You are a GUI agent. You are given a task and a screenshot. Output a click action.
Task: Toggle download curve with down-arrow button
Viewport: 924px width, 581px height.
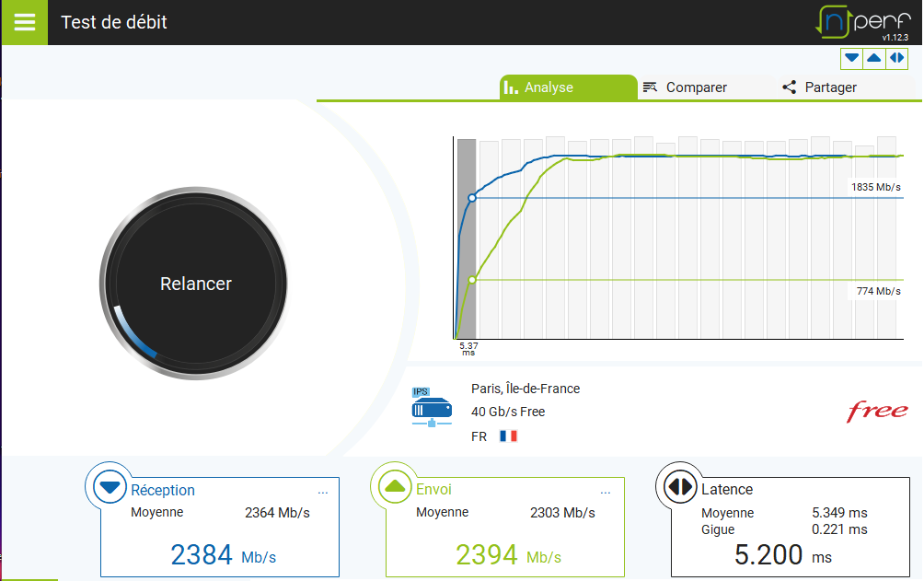tap(852, 58)
